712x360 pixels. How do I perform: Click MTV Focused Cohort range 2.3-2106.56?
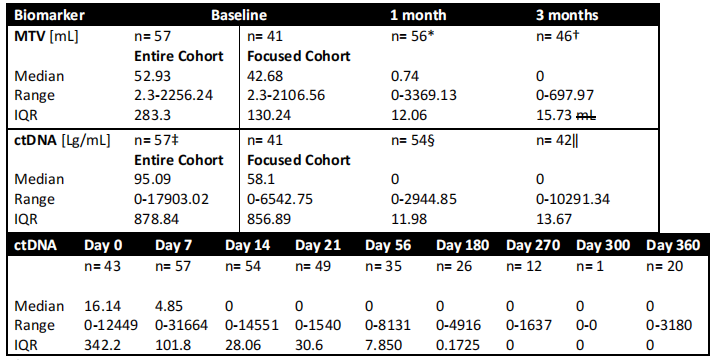(x=286, y=95)
